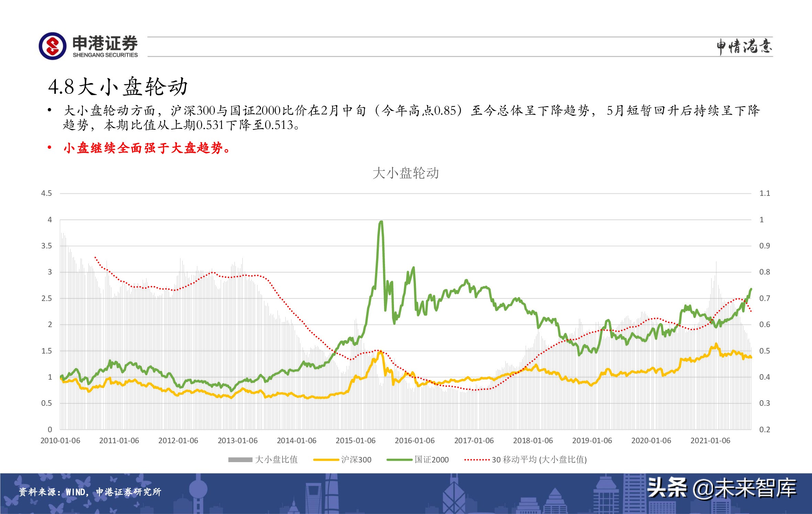Click the green 国证2000 peak in 2015
Image resolution: width=812 pixels, height=514 pixels.
click(381, 222)
